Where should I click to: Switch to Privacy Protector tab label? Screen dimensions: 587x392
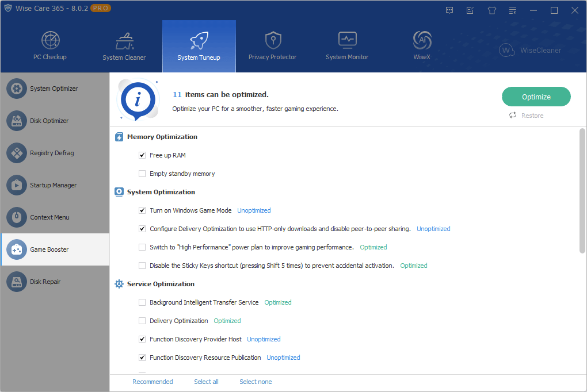[x=273, y=57]
